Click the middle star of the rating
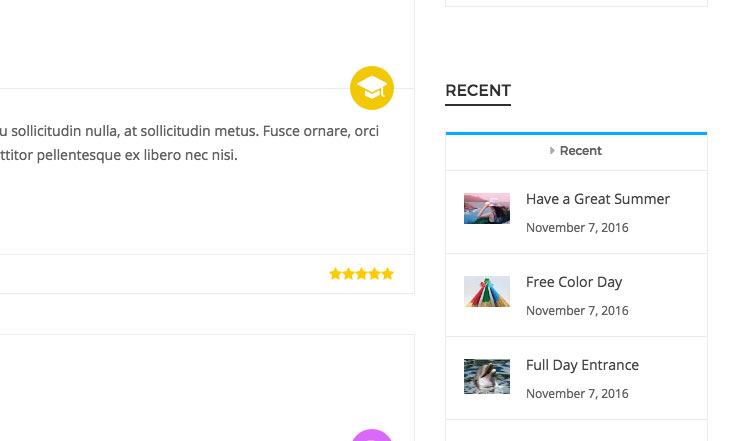 [x=361, y=274]
